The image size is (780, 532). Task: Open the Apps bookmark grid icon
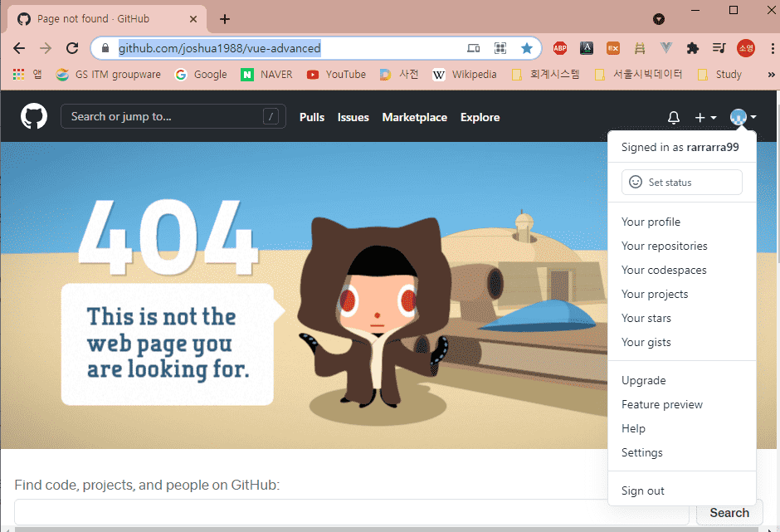(x=18, y=75)
